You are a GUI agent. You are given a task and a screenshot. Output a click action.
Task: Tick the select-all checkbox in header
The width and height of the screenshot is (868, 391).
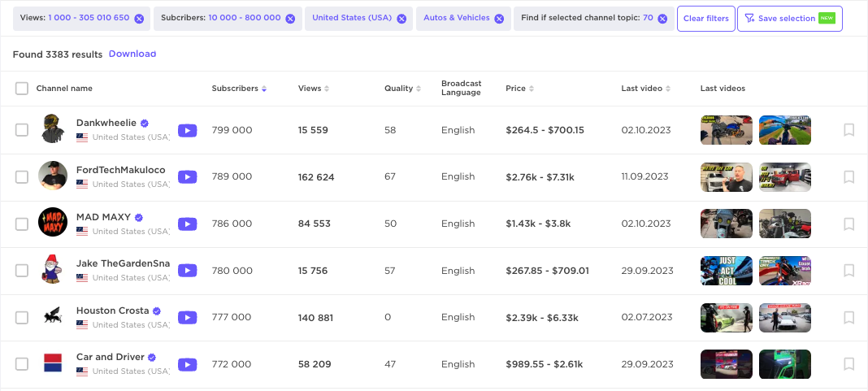[22, 89]
